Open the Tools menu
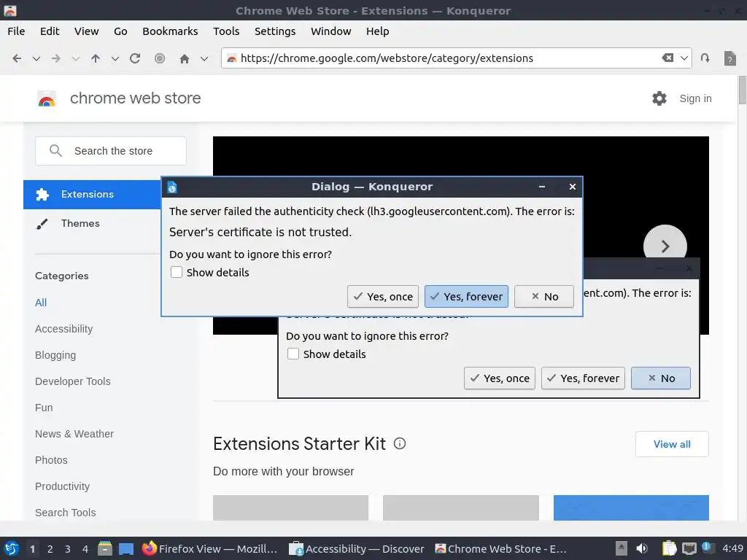Image resolution: width=747 pixels, height=560 pixels. (226, 31)
